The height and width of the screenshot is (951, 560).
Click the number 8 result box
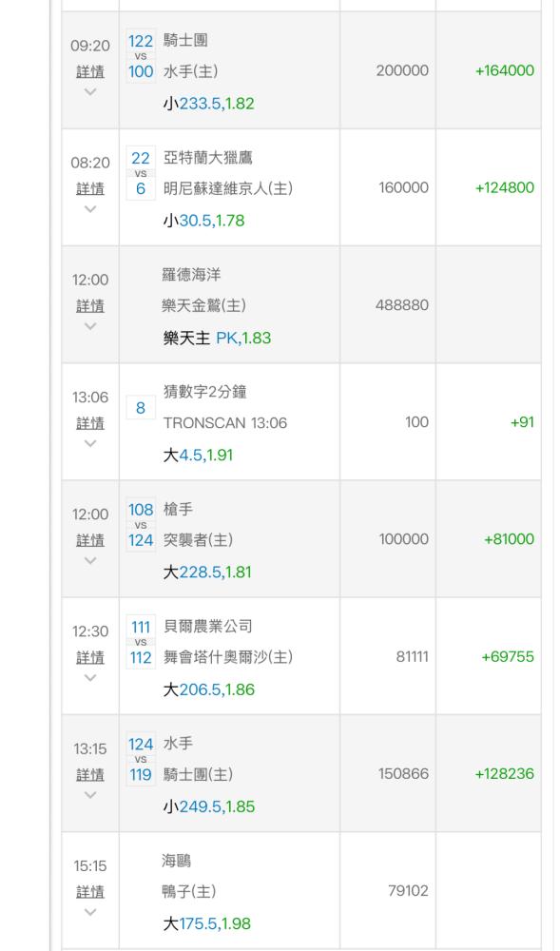(x=141, y=408)
